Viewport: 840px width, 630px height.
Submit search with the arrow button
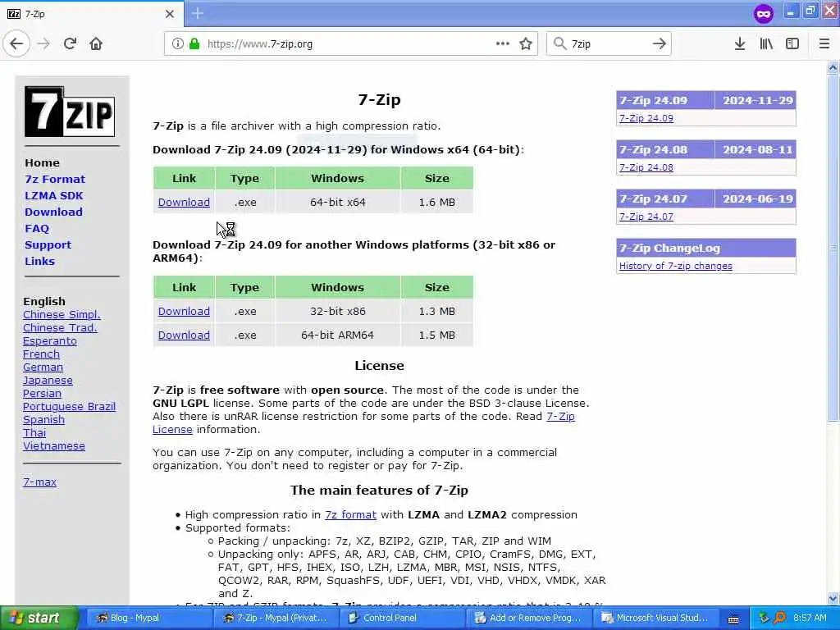(x=659, y=44)
